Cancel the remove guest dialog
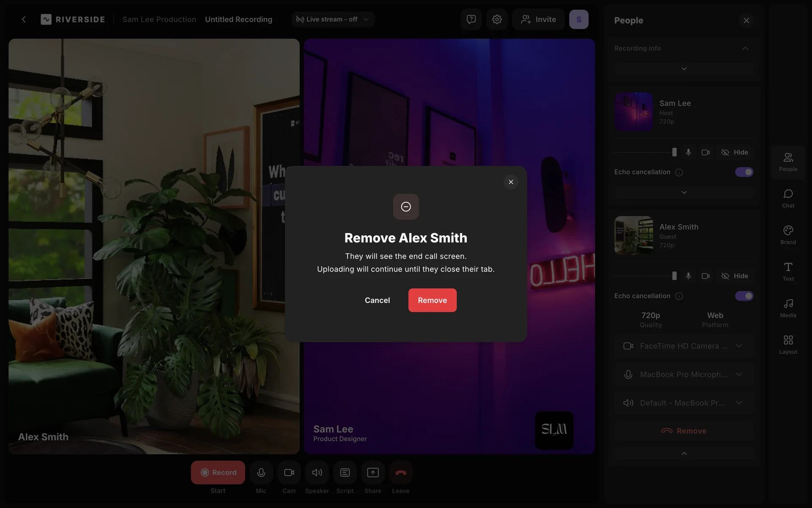 point(377,300)
